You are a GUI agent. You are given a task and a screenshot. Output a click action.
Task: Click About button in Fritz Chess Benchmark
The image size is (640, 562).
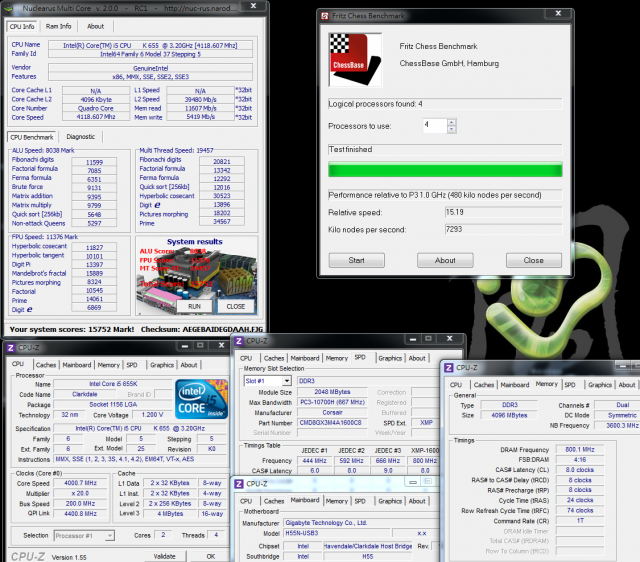click(445, 260)
